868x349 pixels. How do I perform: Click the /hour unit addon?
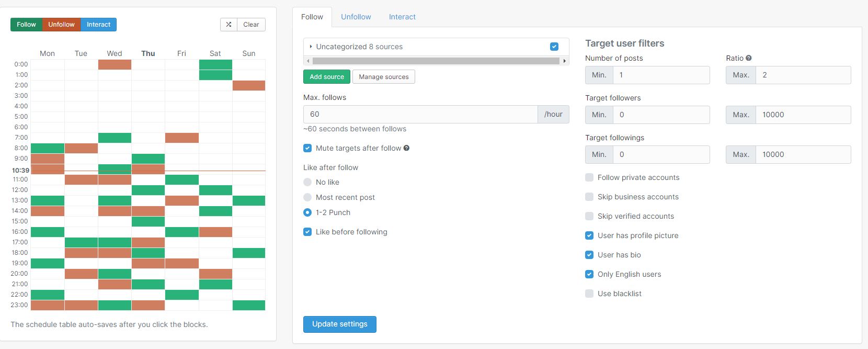(553, 115)
